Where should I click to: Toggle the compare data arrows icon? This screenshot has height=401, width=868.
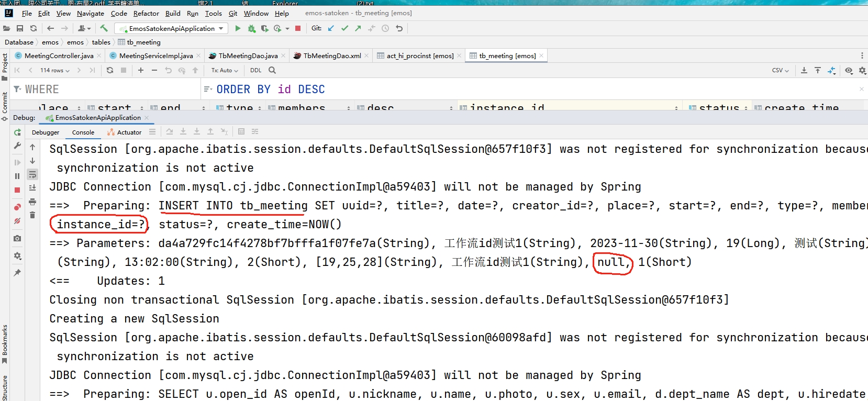832,70
